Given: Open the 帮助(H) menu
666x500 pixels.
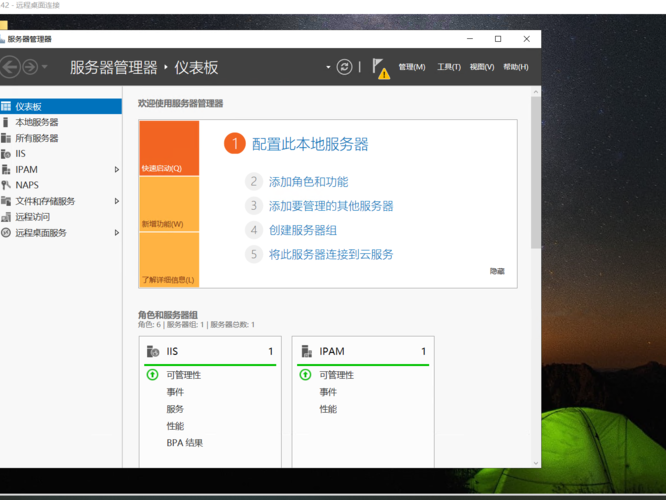Looking at the screenshot, I should (516, 67).
